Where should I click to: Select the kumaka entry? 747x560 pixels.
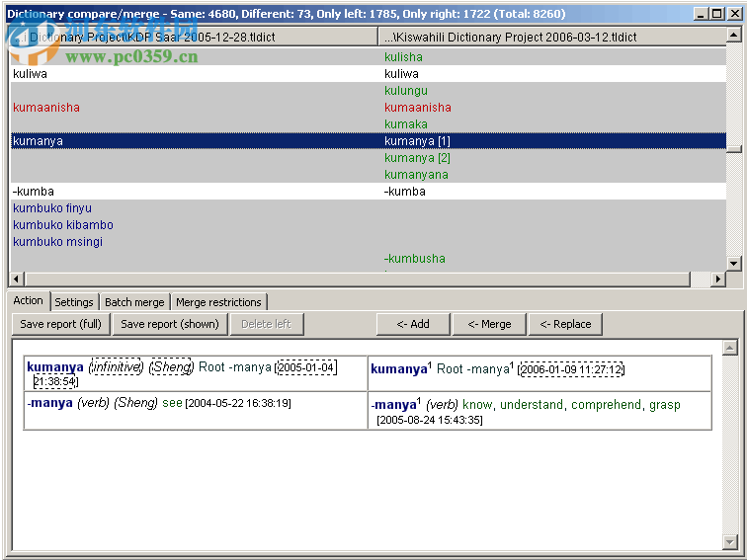(406, 123)
